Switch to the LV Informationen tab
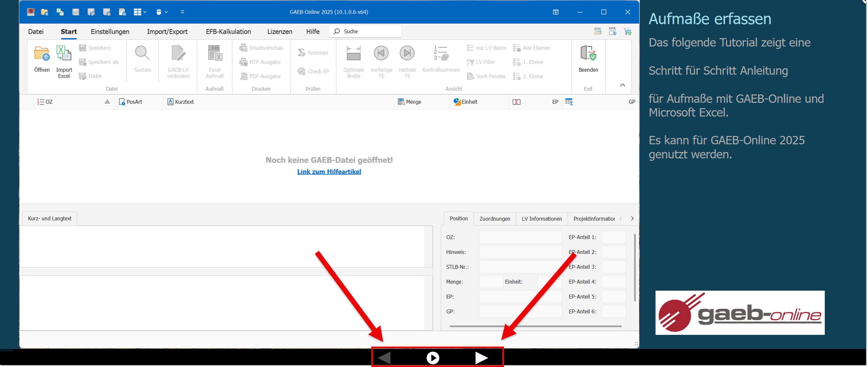868x367 pixels. [542, 219]
